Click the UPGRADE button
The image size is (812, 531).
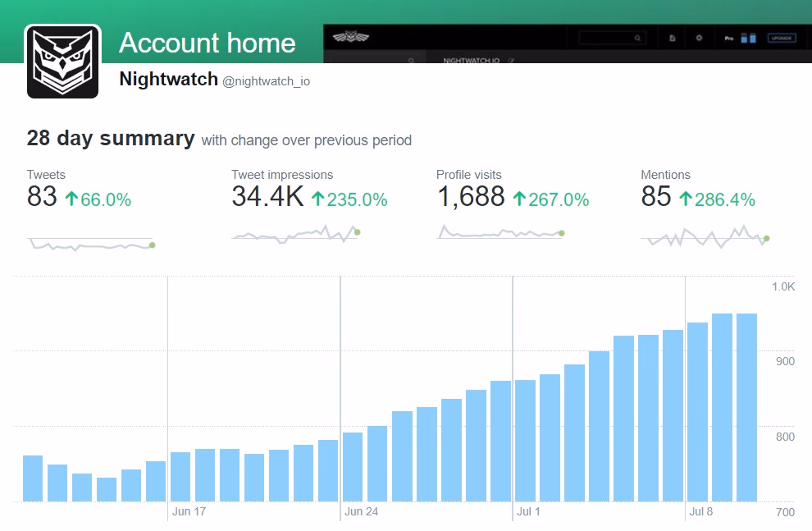tap(783, 37)
